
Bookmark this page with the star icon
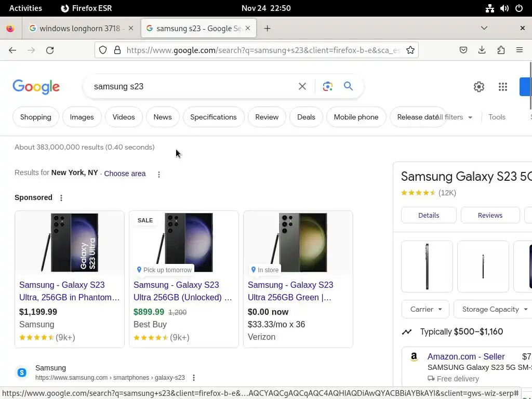coord(410,50)
